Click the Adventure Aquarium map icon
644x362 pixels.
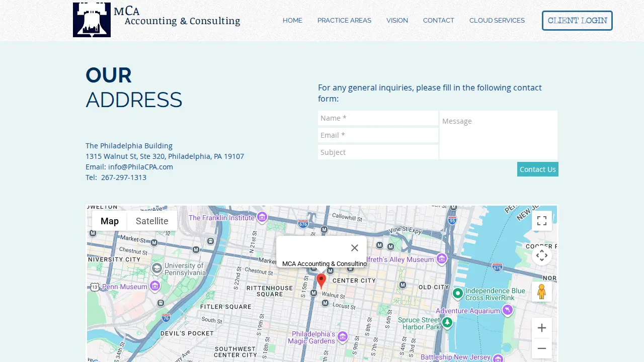point(508,310)
